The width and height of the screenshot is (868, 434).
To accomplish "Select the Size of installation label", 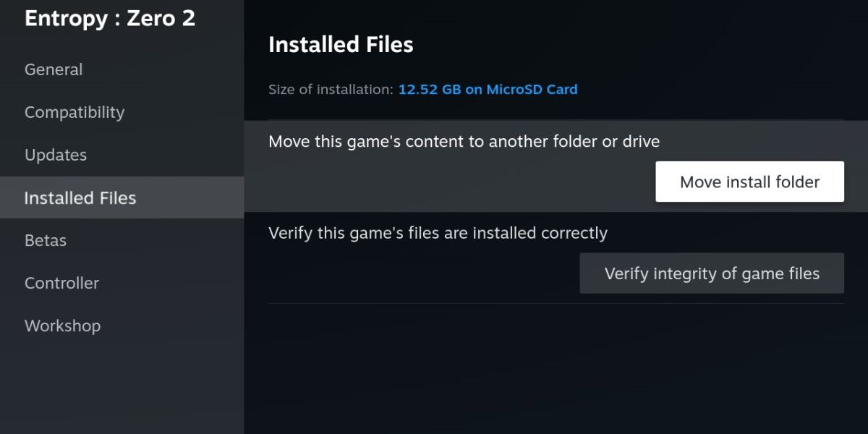I will click(x=329, y=89).
